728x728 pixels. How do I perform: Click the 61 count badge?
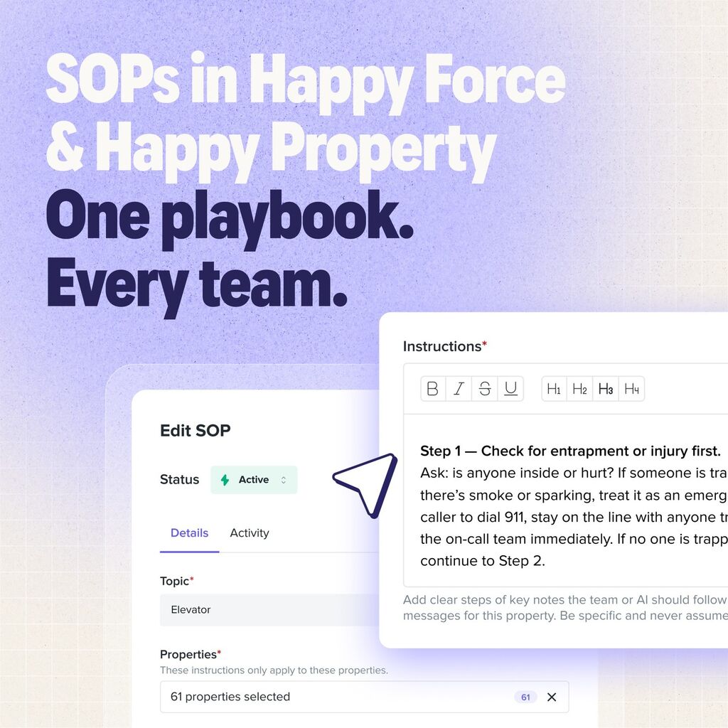coord(525,697)
